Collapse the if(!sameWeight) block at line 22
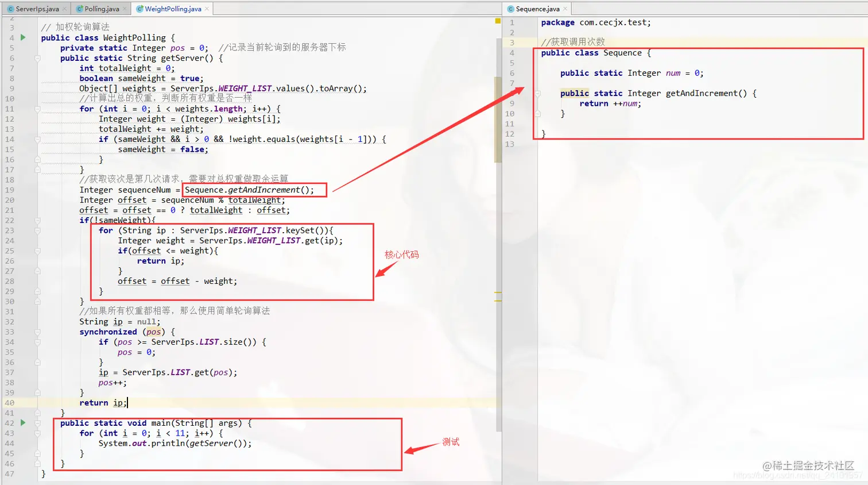868x485 pixels. 37,220
